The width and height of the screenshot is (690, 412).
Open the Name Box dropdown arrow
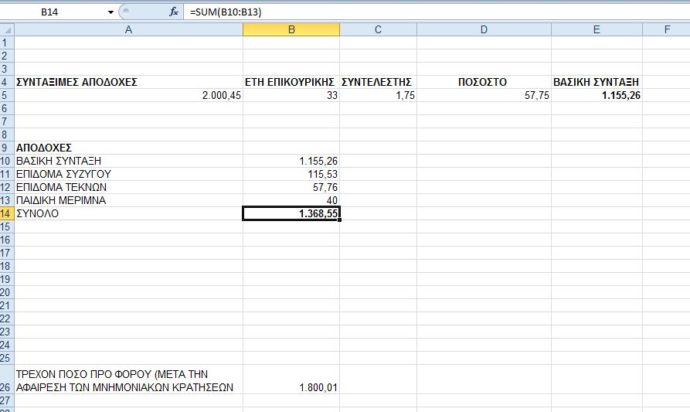110,12
